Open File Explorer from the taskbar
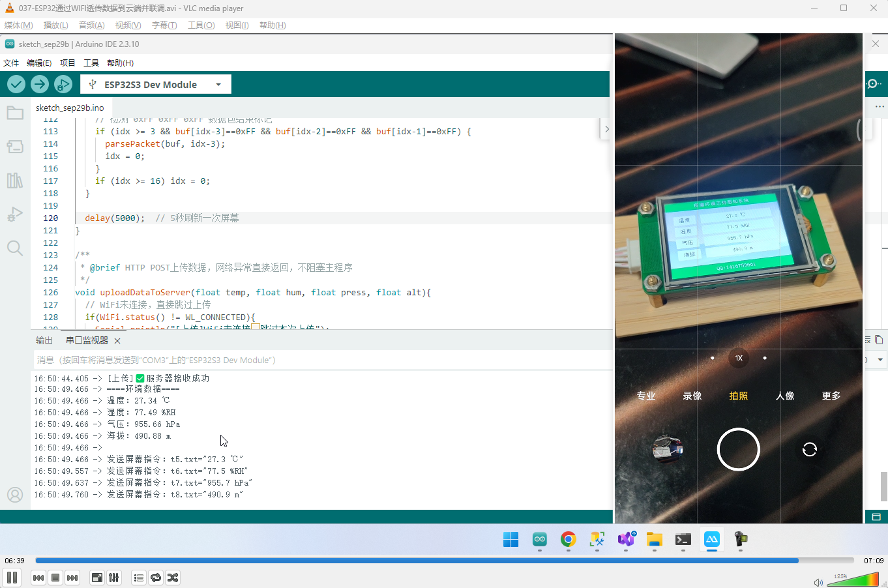This screenshot has height=588, width=888. pyautogui.click(x=655, y=539)
